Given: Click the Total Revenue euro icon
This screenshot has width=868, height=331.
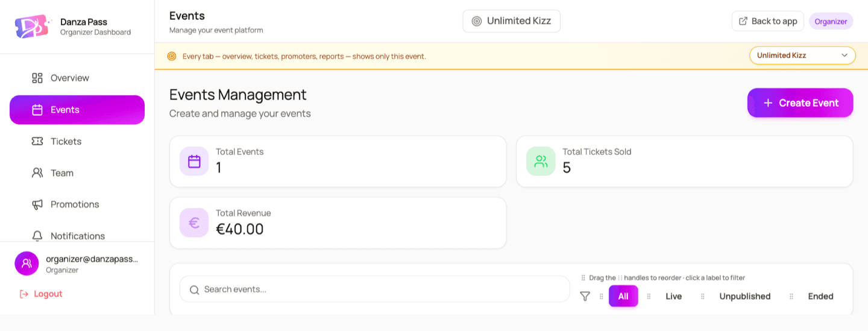Looking at the screenshot, I should coord(194,222).
